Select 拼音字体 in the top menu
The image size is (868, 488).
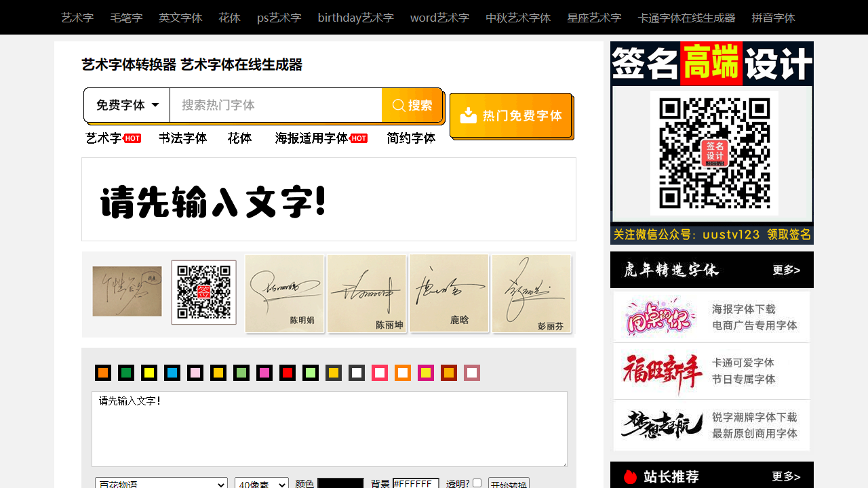(774, 18)
